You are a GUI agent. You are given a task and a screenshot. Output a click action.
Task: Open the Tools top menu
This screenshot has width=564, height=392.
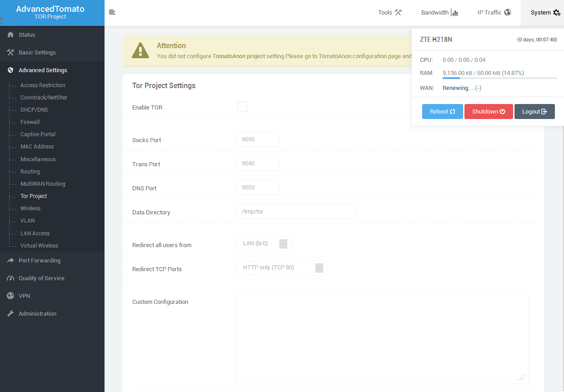390,13
